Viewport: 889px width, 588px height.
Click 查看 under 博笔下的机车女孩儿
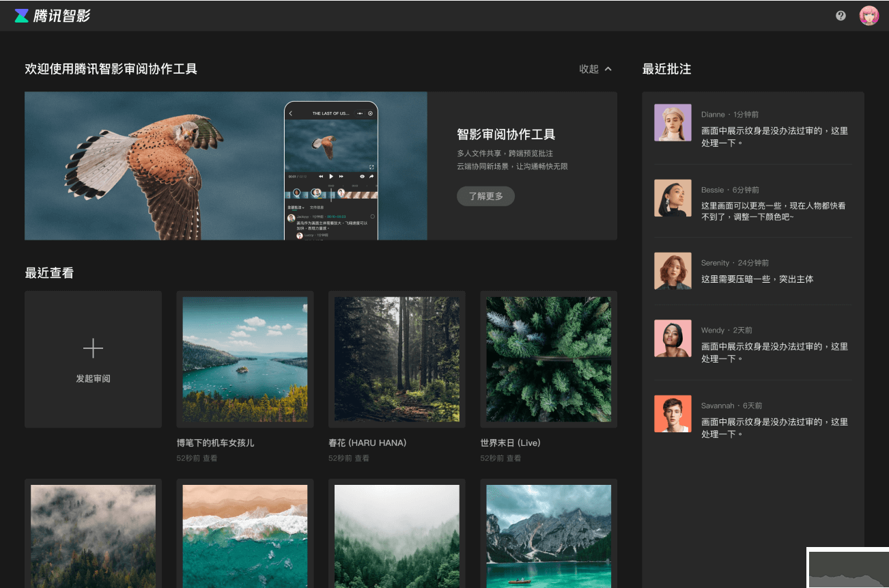[210, 458]
